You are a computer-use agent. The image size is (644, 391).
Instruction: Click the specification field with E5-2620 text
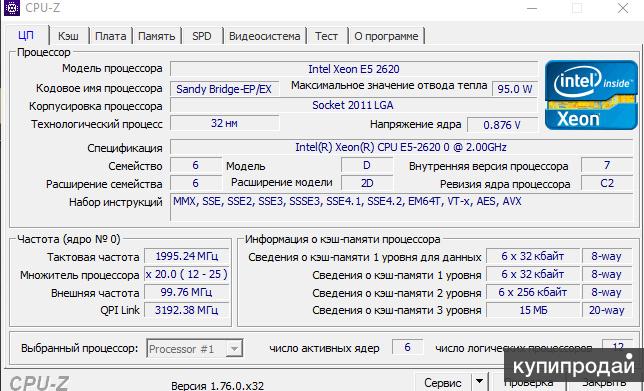[401, 147]
